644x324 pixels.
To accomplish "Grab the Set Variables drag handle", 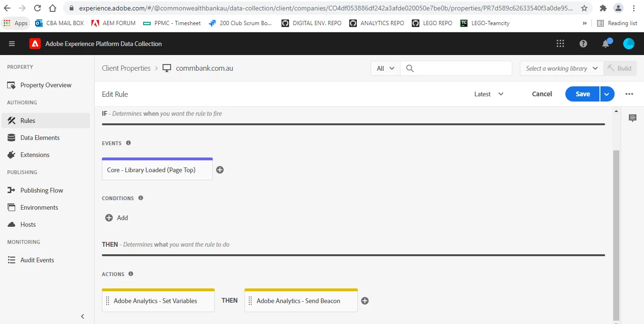I will tap(108, 301).
